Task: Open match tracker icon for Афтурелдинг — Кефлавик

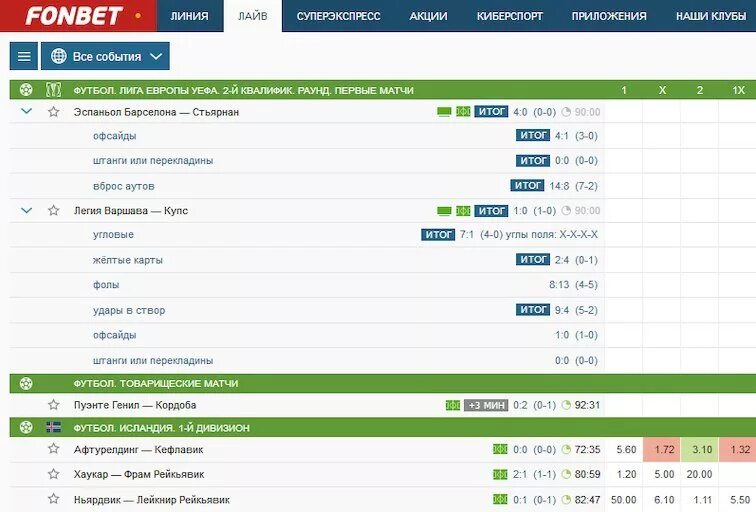Action: click(500, 449)
